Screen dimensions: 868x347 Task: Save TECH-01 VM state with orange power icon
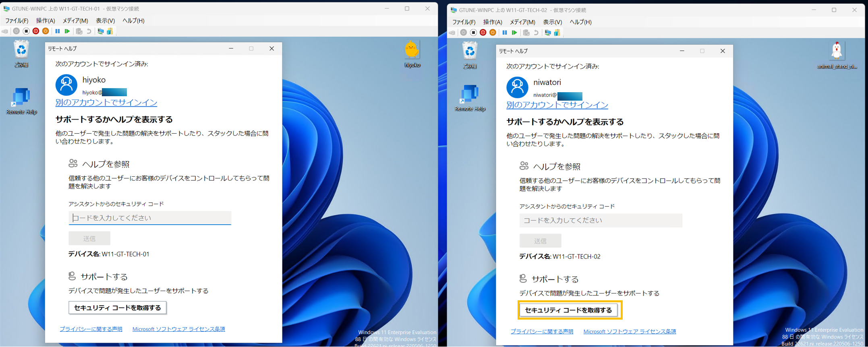point(46,31)
